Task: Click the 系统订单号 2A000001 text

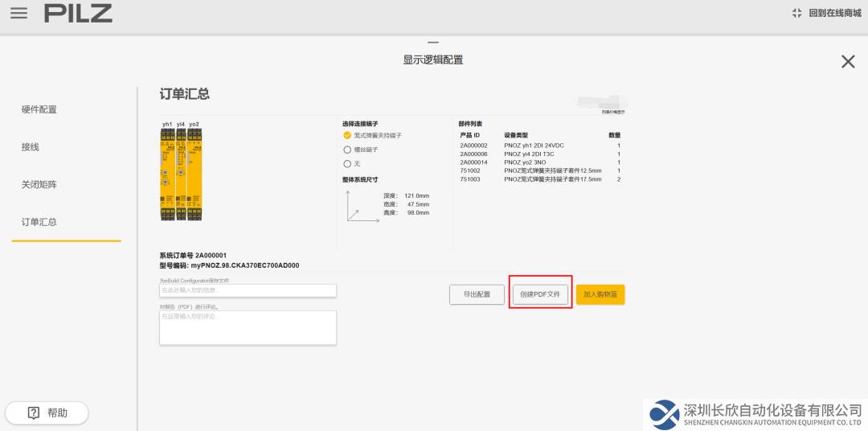Action: point(193,256)
